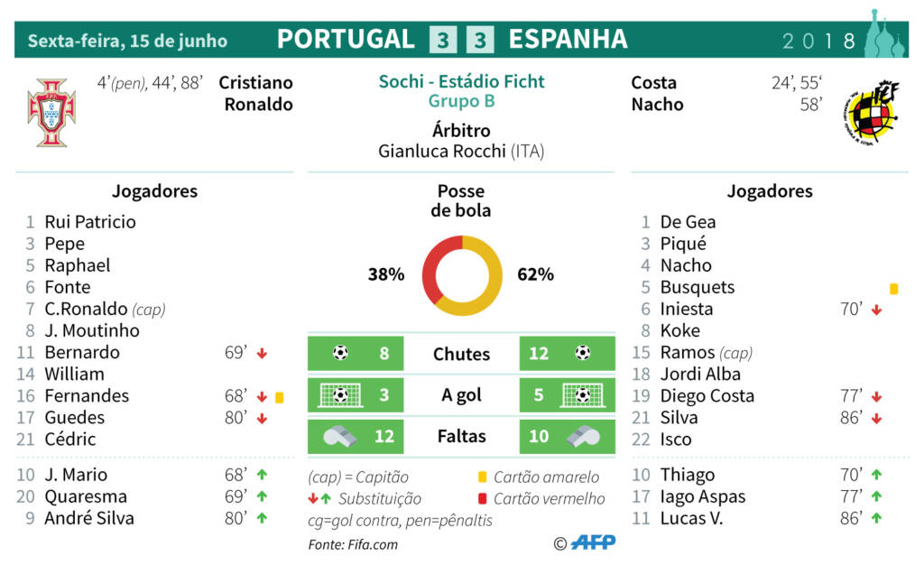Click the goal net icon beside Portugal's 3
This screenshot has width=924, height=565.
[x=340, y=394]
